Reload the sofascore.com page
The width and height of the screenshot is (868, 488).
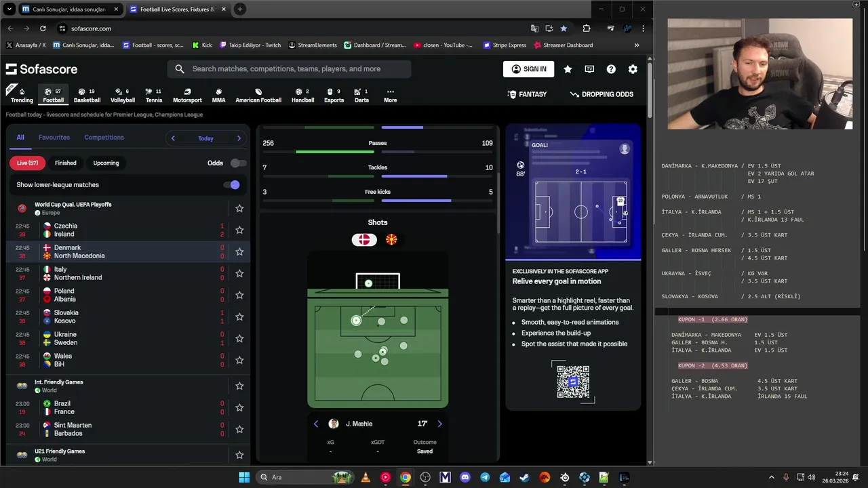pos(43,28)
